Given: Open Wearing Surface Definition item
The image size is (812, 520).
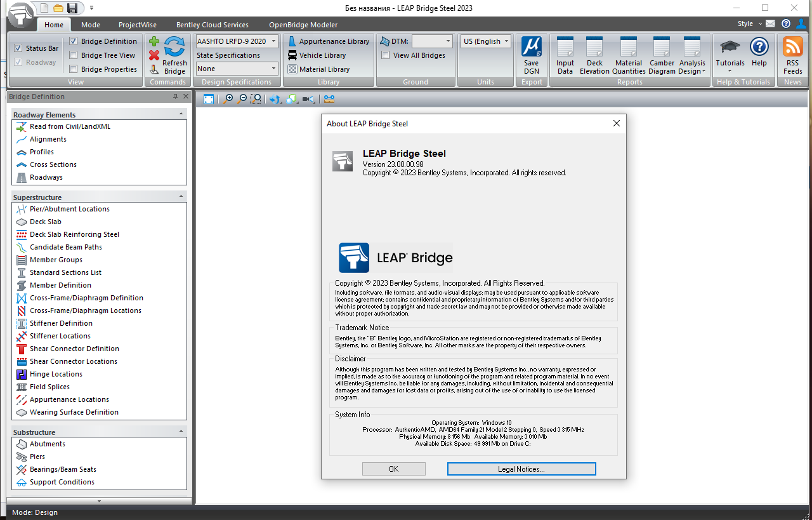Looking at the screenshot, I should [74, 412].
